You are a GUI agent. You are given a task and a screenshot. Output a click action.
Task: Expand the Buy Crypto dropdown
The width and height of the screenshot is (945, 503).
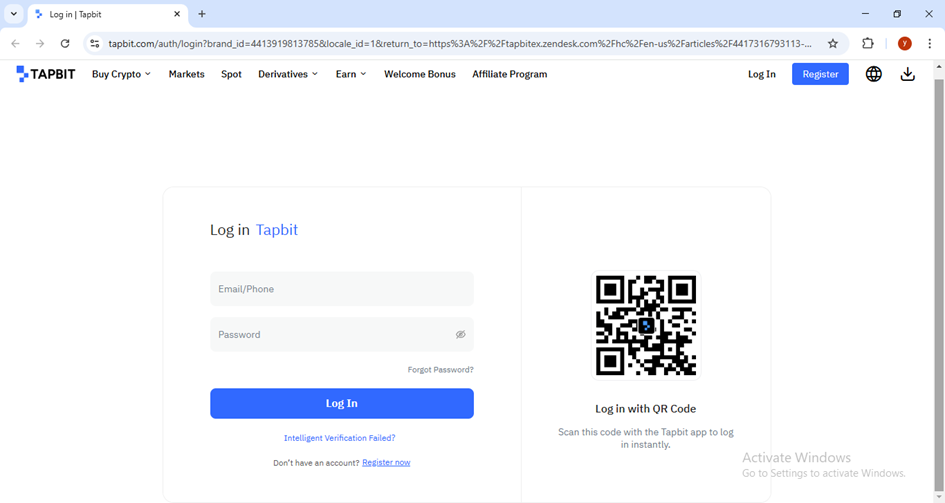[121, 74]
